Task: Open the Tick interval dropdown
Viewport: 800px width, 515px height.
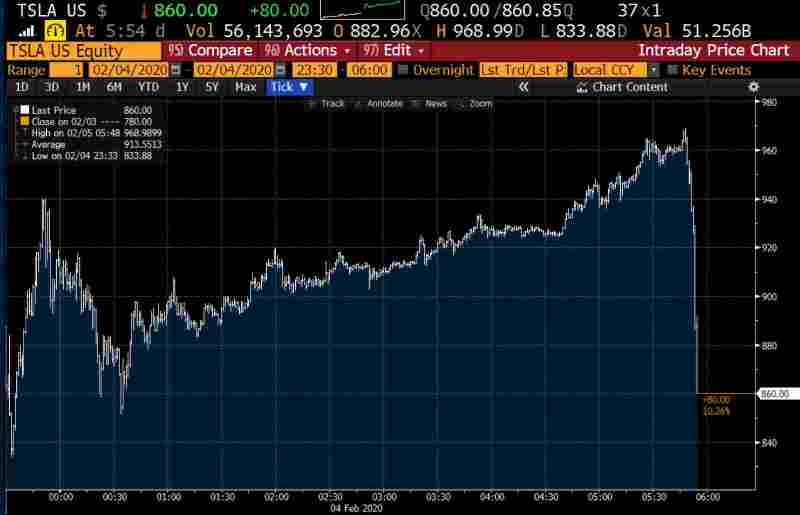Action: (x=289, y=87)
